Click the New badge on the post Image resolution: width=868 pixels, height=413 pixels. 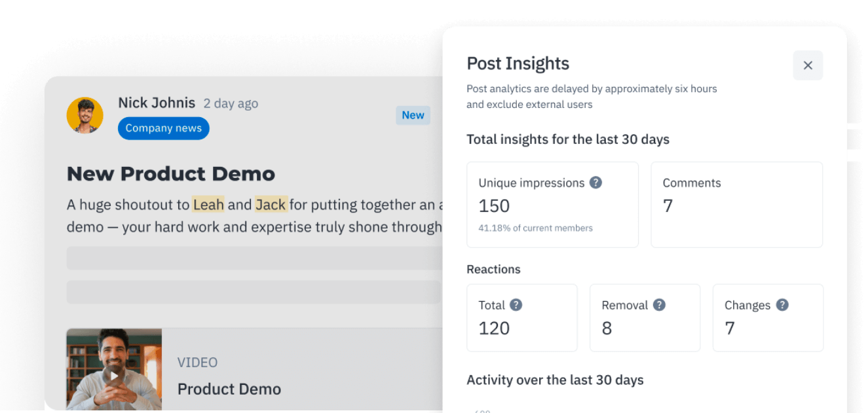(x=413, y=115)
